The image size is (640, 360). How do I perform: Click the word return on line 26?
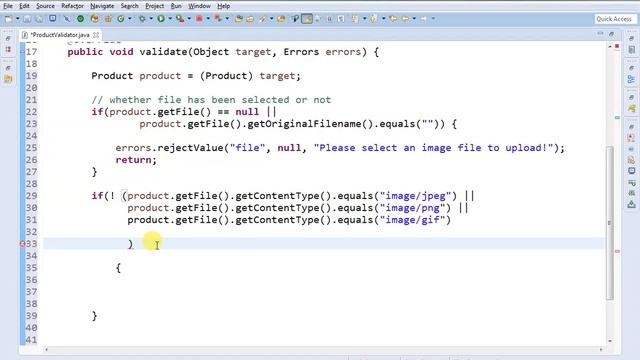133,160
